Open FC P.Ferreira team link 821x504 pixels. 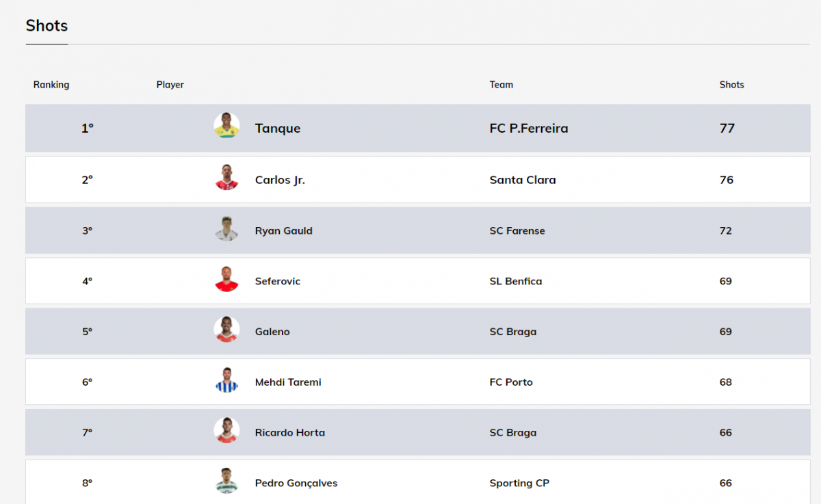[529, 129]
